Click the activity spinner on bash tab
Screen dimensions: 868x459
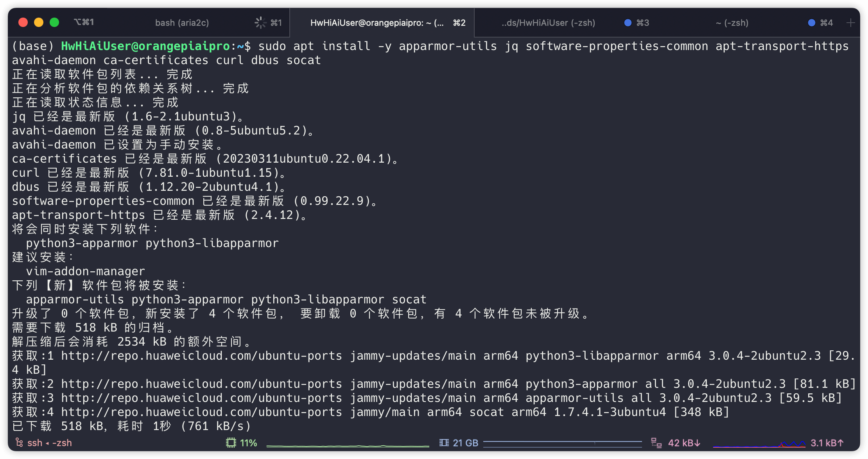point(260,23)
